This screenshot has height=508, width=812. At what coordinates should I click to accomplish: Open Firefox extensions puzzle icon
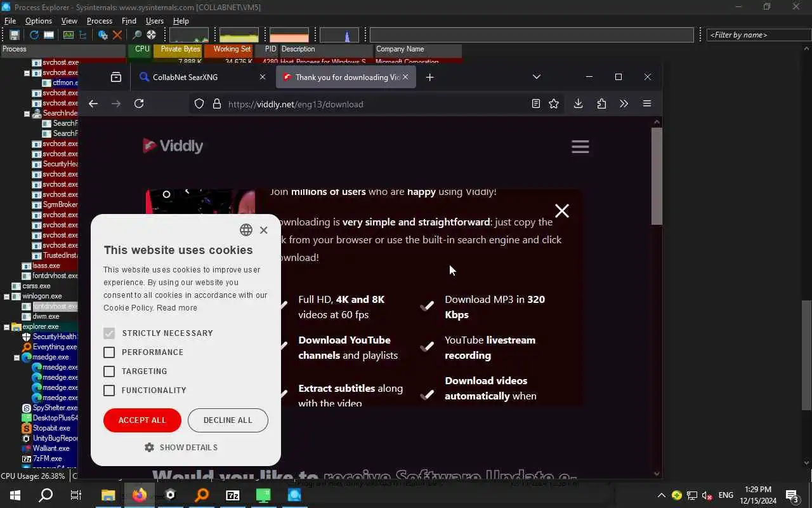point(601,104)
